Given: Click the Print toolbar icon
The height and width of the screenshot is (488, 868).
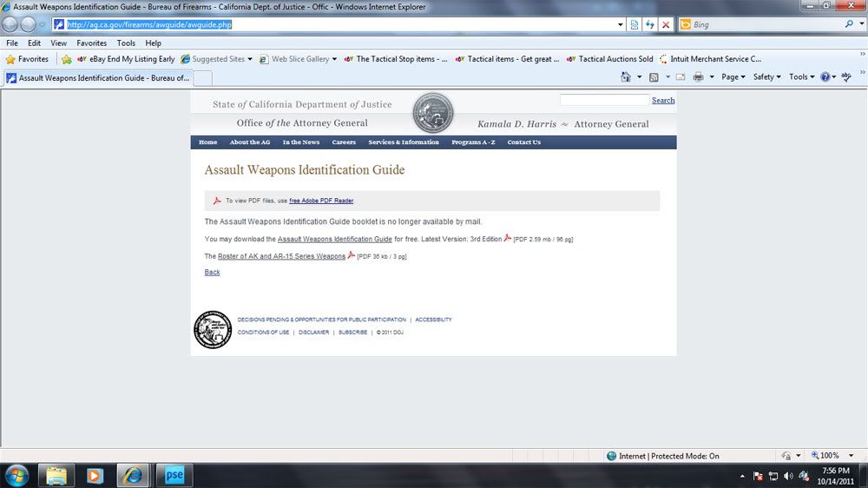Looking at the screenshot, I should (699, 77).
